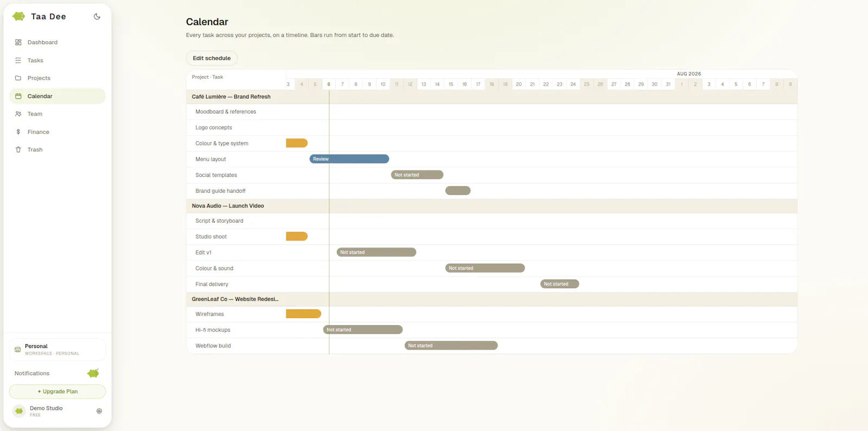
Task: Click the Hi-fi mockups task name
Action: click(x=213, y=329)
